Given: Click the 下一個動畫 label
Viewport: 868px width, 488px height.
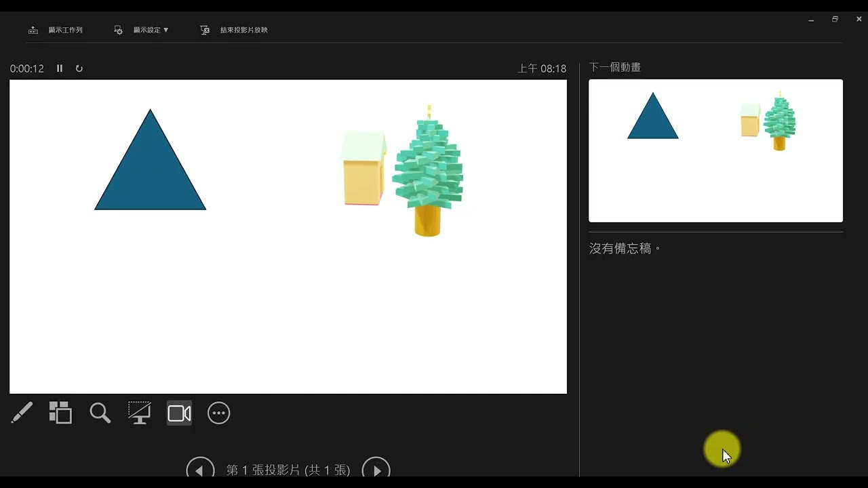Looking at the screenshot, I should [615, 67].
